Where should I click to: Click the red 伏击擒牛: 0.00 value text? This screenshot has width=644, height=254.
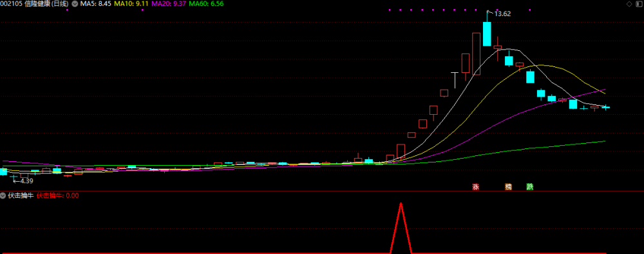(57, 196)
